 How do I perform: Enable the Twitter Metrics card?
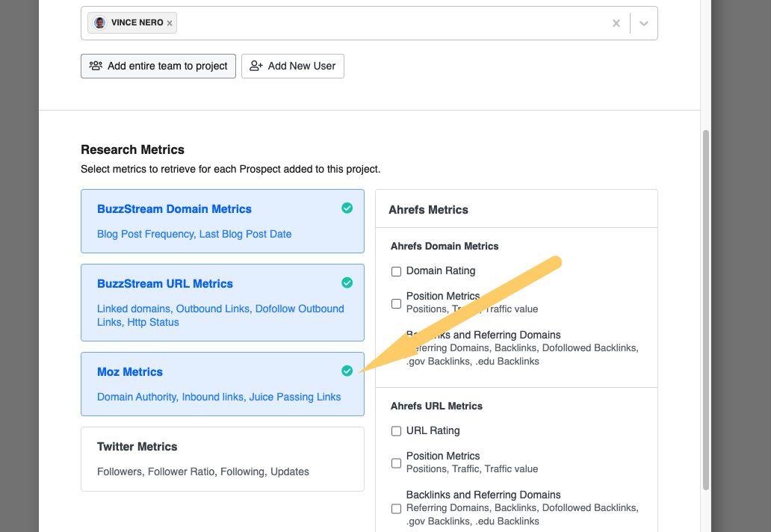(x=223, y=459)
